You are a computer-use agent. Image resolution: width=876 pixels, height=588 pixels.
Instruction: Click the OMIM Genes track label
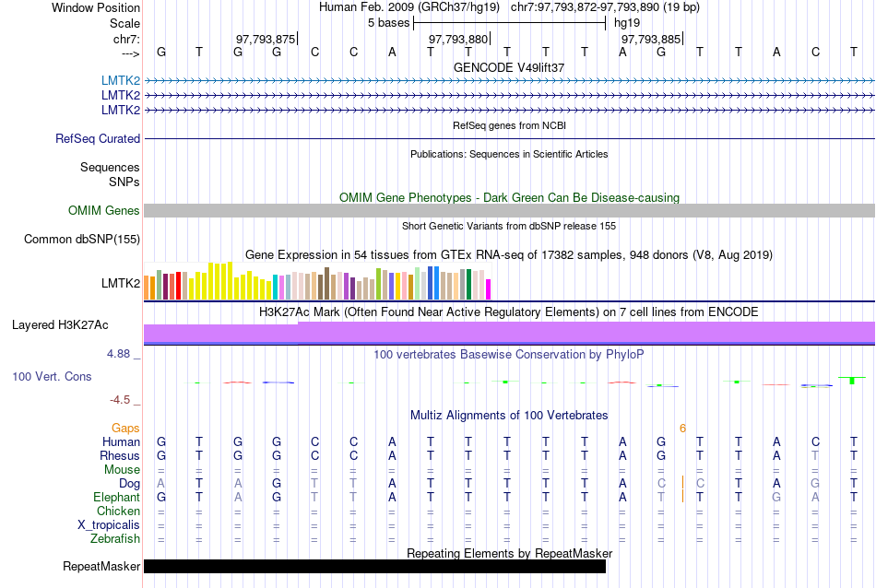tap(104, 210)
